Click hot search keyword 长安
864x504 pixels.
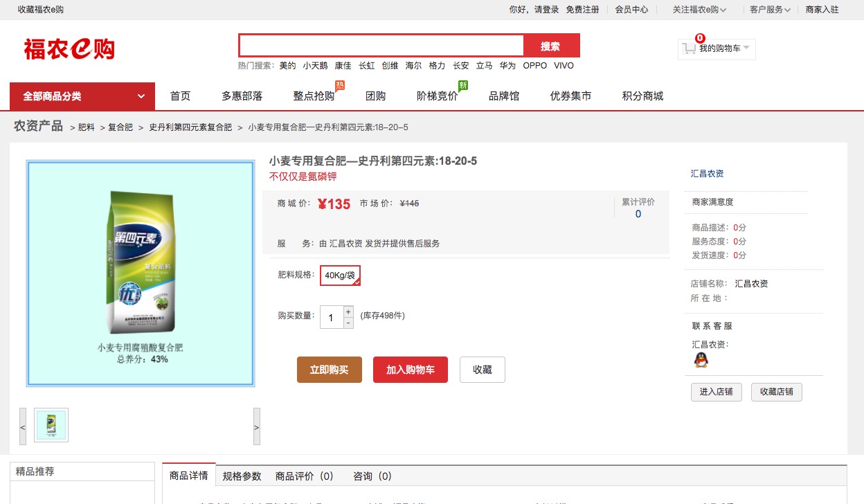tap(461, 66)
